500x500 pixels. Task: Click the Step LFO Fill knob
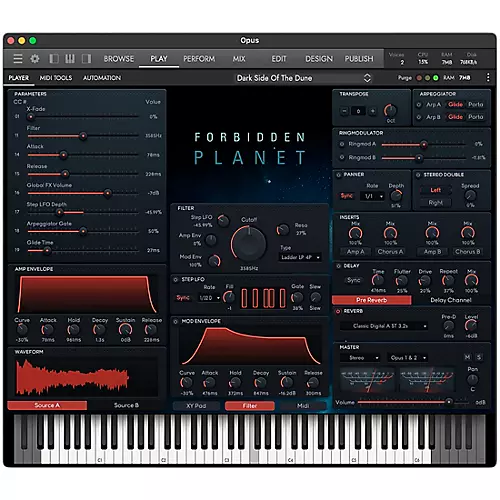click(229, 297)
